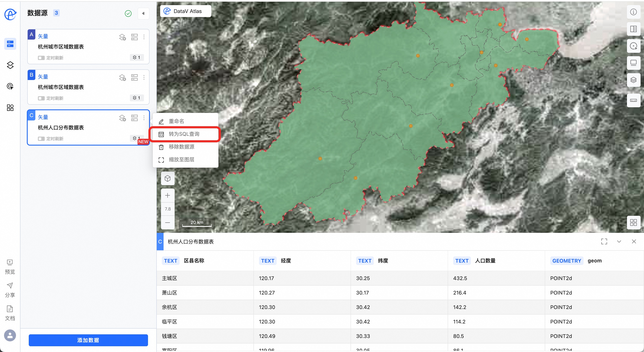Enable 定时刷新 for datasource A
Screen dimensions: 644x352
pos(41,58)
